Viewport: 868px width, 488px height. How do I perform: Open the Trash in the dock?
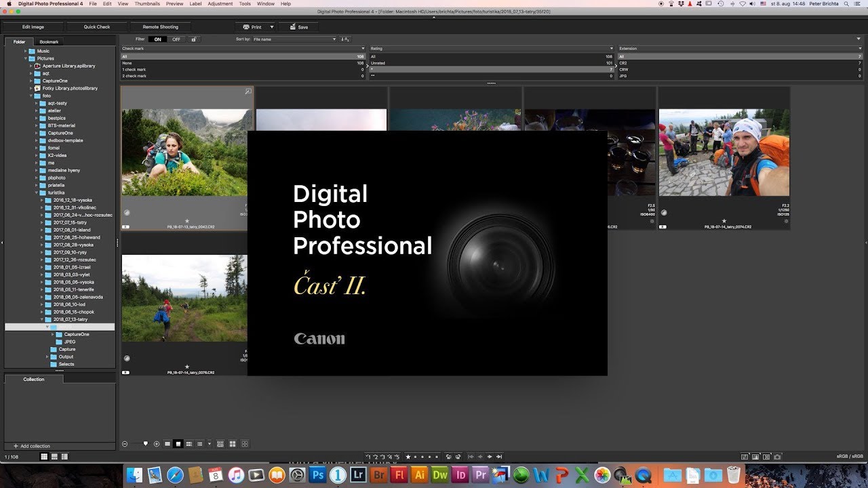(x=733, y=475)
